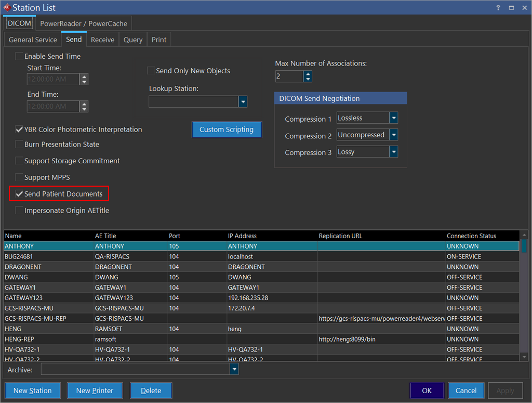Enable Support Storage Commitment
The width and height of the screenshot is (532, 403).
pos(20,161)
